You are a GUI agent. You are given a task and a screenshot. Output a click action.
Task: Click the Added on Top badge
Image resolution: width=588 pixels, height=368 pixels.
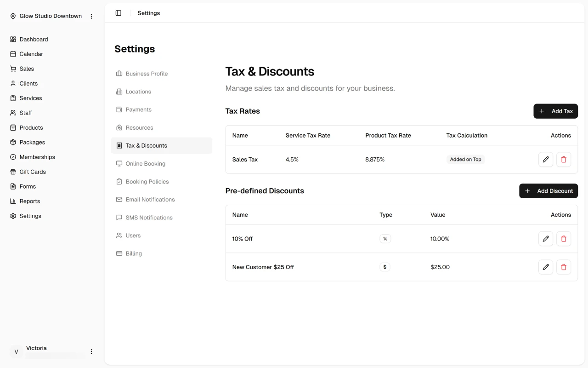(x=465, y=160)
